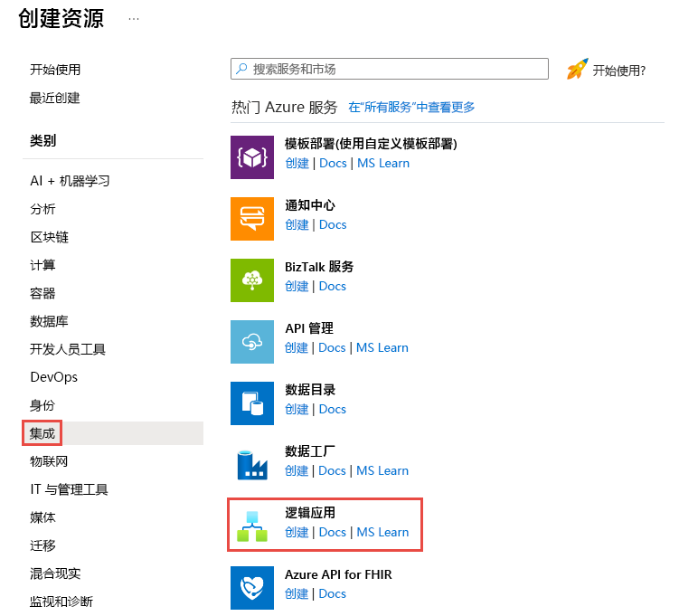This screenshot has height=616, width=679.
Task: Open MS Learn link for 数据工厂
Action: click(x=382, y=471)
